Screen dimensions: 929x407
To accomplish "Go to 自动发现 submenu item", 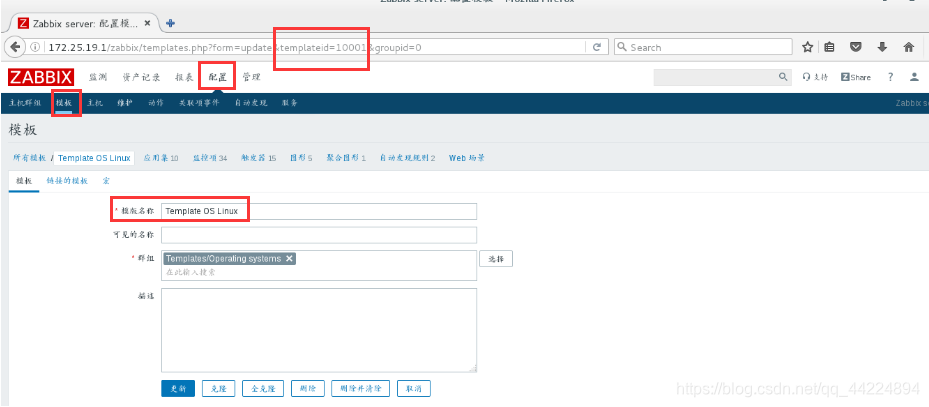I will click(251, 102).
